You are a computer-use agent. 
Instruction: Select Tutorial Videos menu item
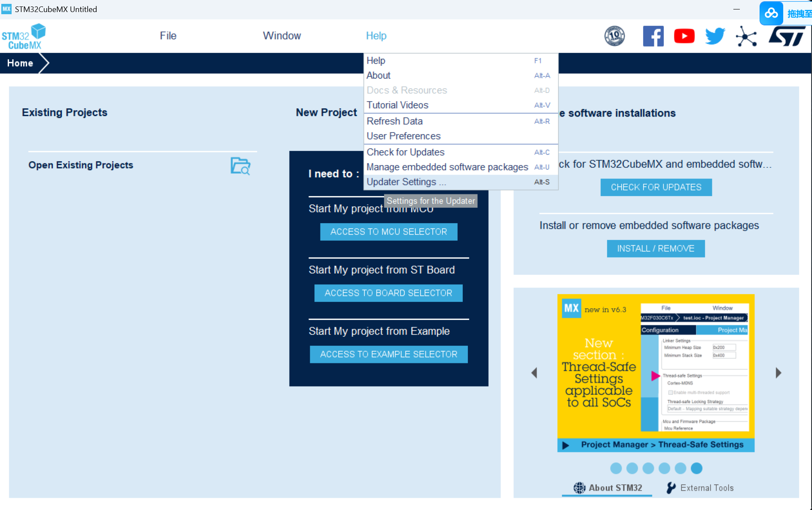[461, 105]
